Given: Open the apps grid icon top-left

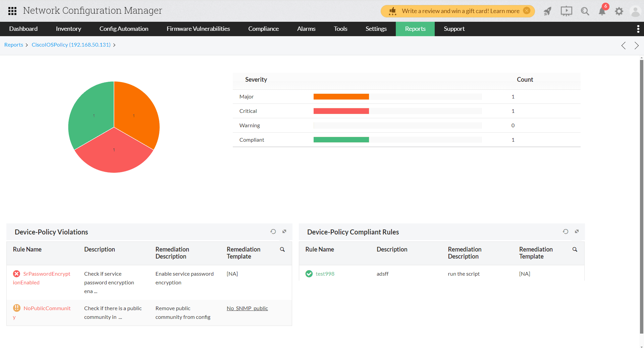Looking at the screenshot, I should (x=12, y=11).
